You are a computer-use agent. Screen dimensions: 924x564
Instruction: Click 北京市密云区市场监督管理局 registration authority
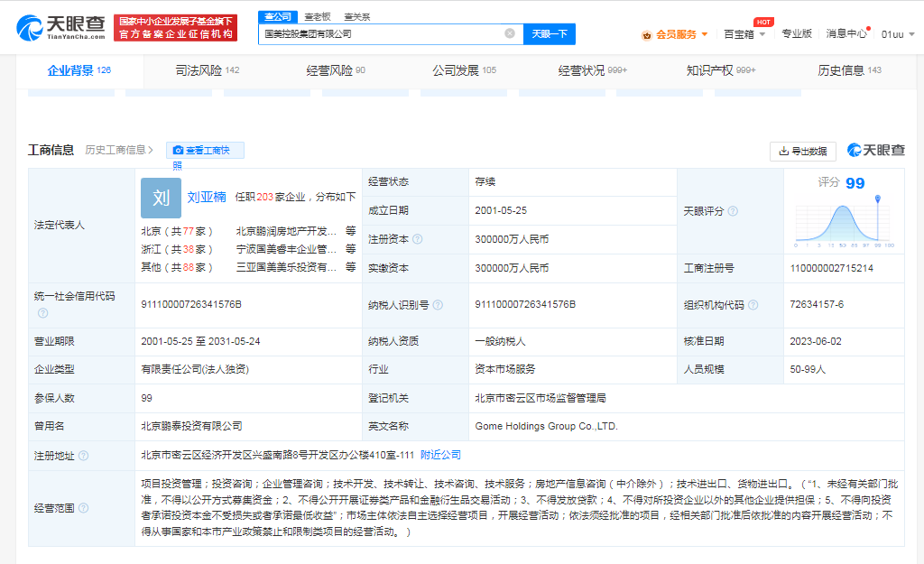(541, 398)
